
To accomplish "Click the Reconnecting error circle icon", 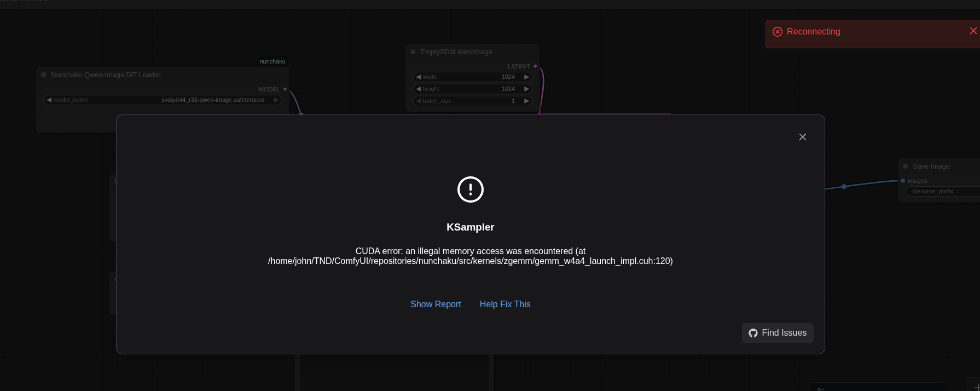I will 778,32.
